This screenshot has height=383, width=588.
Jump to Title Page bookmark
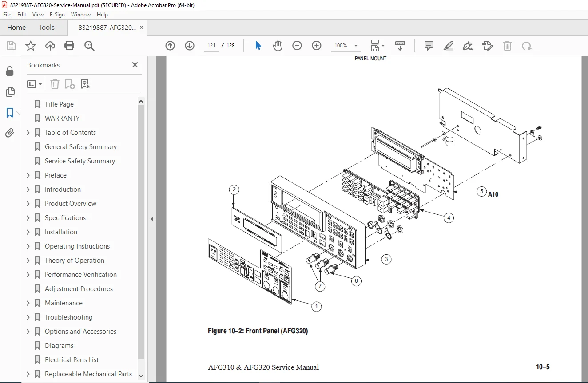click(60, 104)
